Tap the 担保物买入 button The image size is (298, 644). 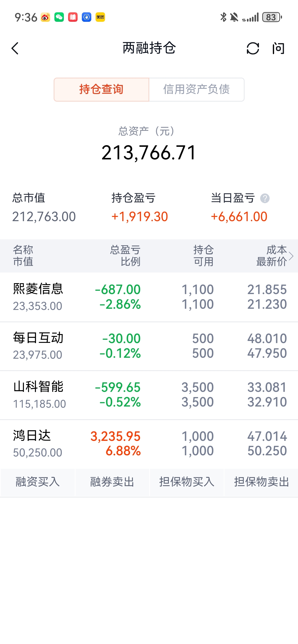187,482
